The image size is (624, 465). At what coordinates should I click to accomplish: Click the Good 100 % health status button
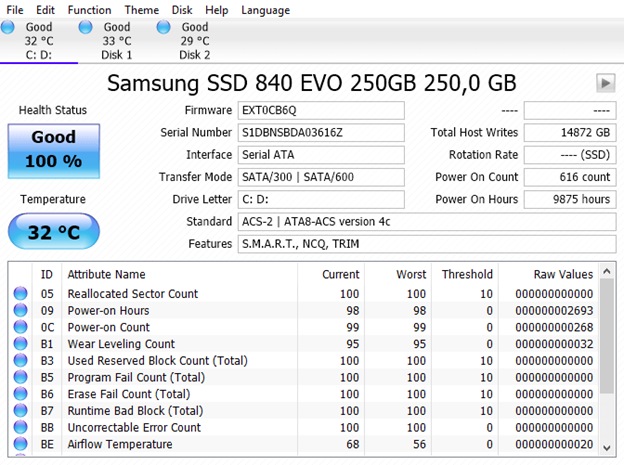click(x=54, y=151)
